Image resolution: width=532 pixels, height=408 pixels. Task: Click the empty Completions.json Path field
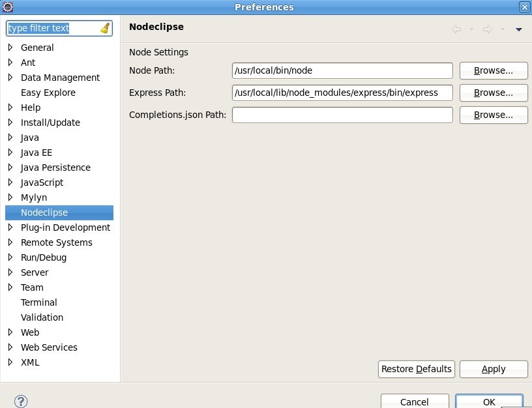pyautogui.click(x=342, y=115)
